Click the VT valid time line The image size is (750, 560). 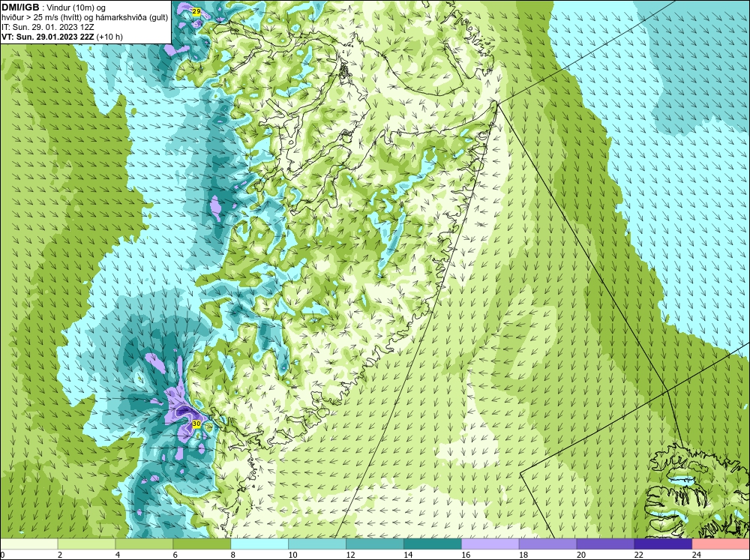click(61, 37)
